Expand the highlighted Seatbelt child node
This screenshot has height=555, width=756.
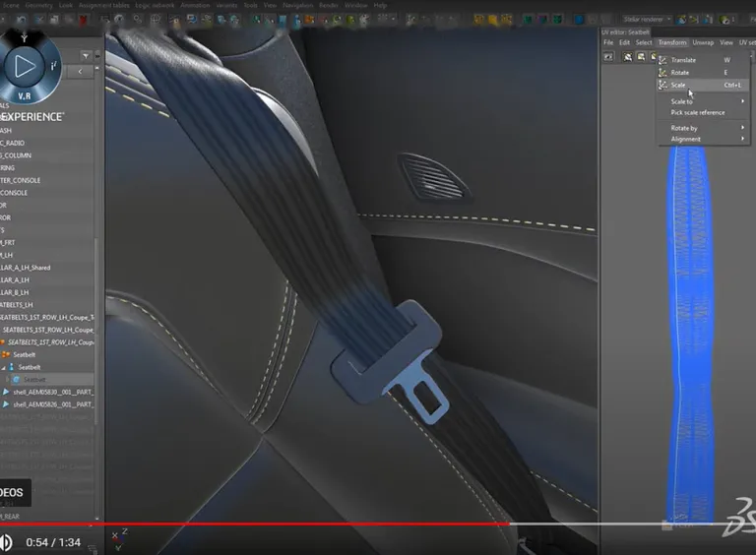pos(7,380)
